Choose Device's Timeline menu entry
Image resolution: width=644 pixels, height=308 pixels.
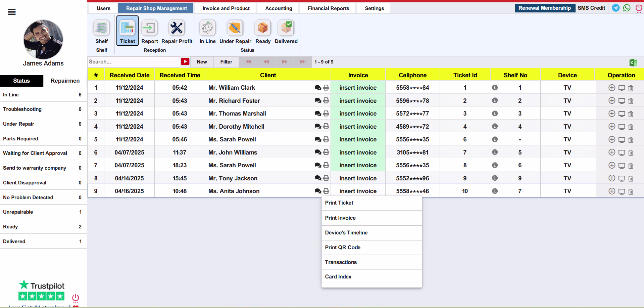[371, 233]
